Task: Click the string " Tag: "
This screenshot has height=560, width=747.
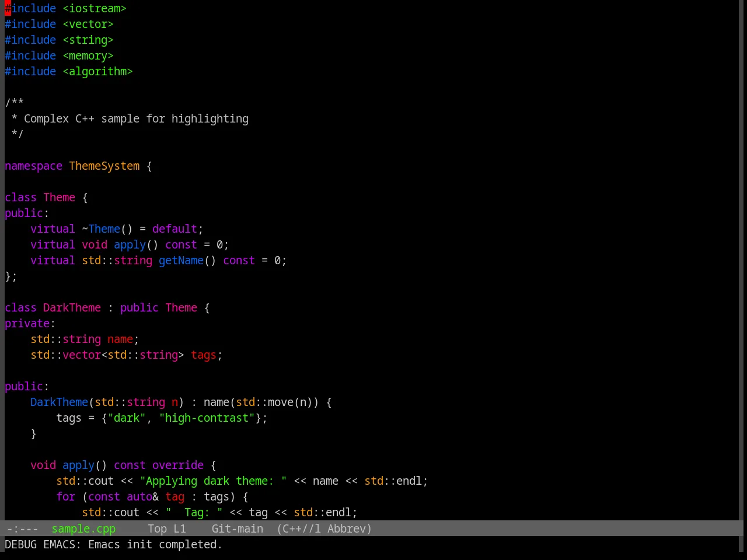Action: (194, 512)
